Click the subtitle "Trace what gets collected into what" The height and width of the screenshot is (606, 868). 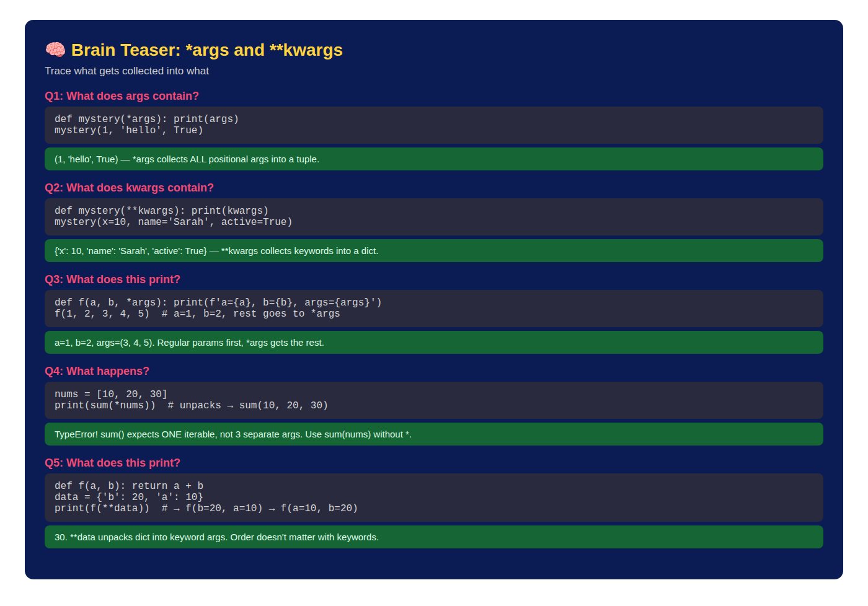click(x=126, y=71)
